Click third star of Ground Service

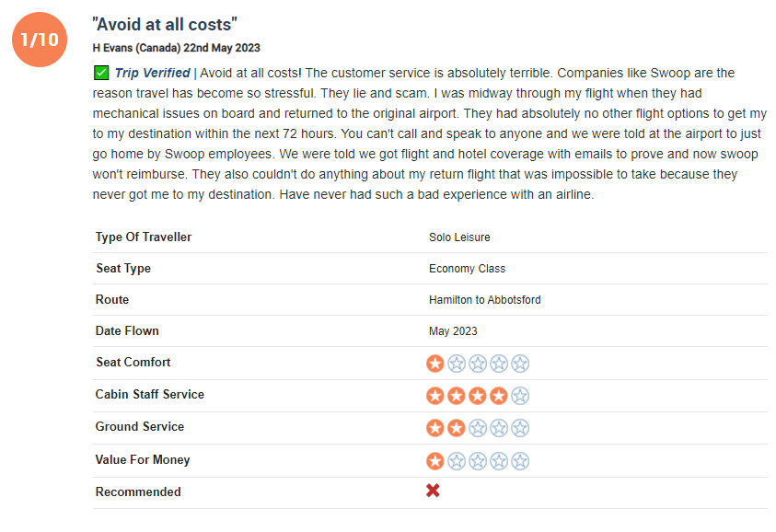478,428
